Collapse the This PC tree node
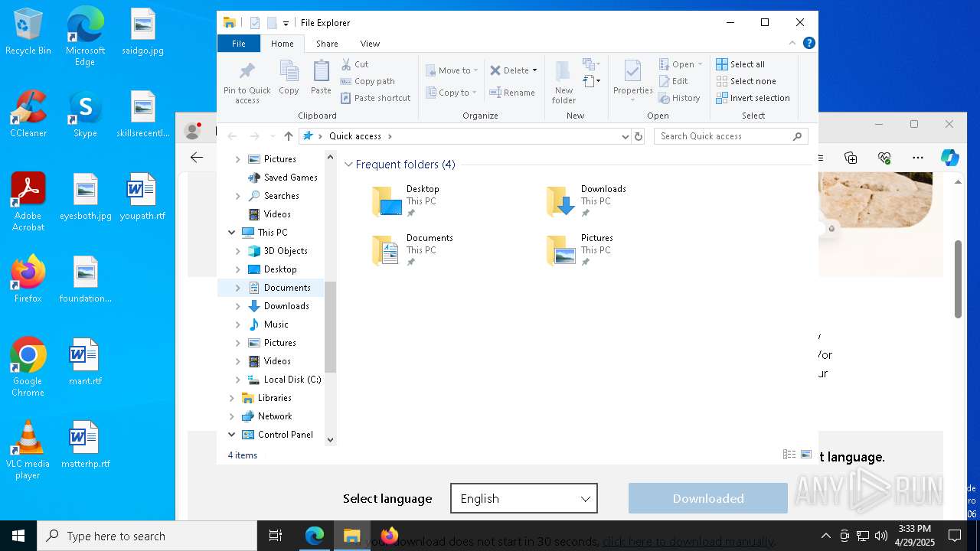Screen dimensions: 980x551 [x=231, y=233]
